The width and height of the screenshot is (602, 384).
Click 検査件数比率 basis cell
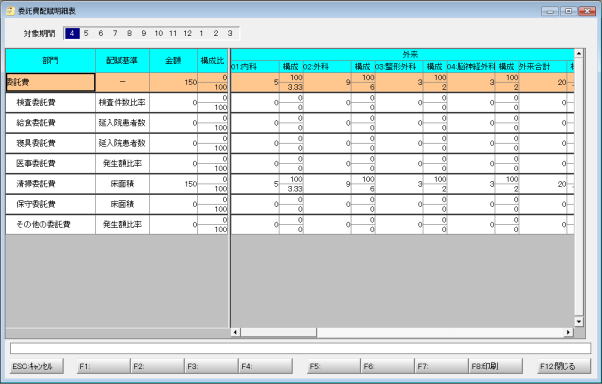click(122, 103)
